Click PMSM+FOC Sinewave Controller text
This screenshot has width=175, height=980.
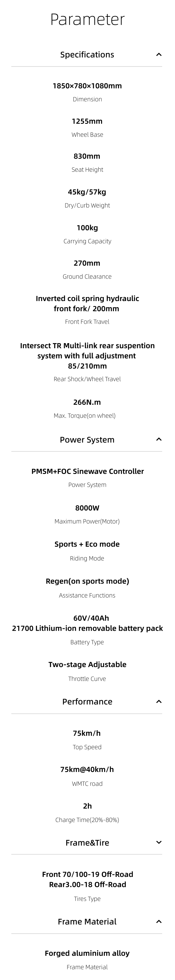(87, 471)
